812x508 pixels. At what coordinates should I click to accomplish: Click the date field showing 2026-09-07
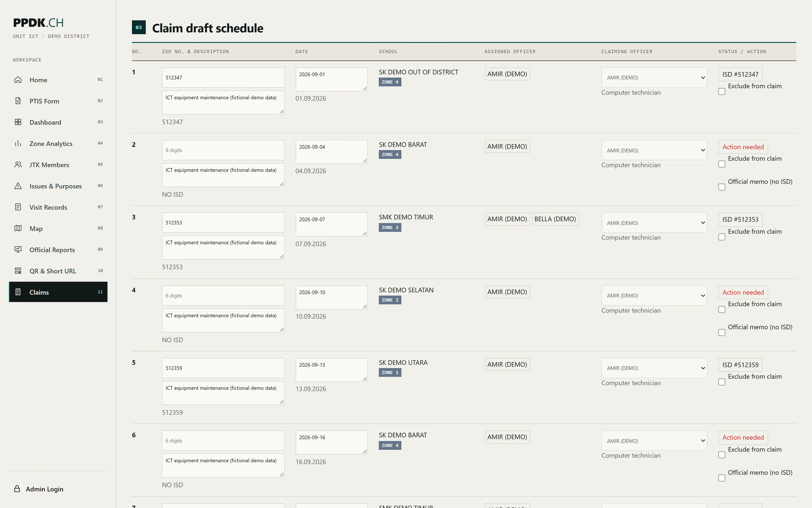coord(332,224)
